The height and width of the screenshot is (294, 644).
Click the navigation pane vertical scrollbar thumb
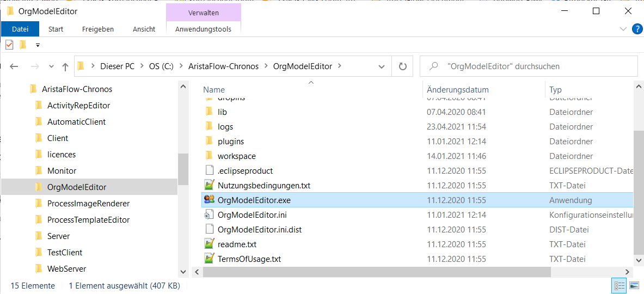[183, 169]
